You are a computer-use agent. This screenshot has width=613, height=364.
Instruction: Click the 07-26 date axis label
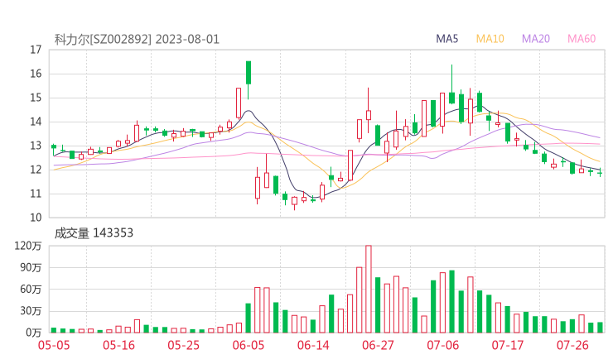pyautogui.click(x=572, y=345)
